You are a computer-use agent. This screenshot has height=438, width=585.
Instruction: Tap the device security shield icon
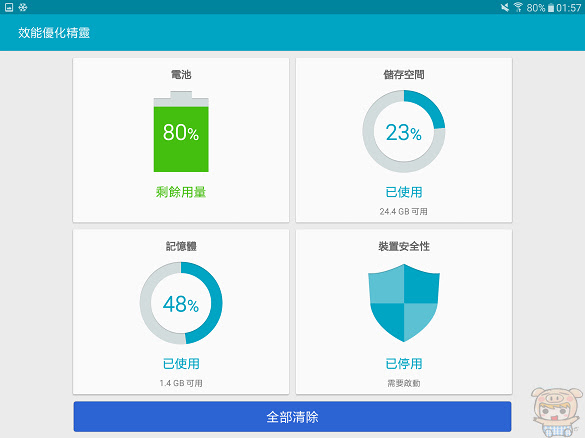(x=404, y=303)
